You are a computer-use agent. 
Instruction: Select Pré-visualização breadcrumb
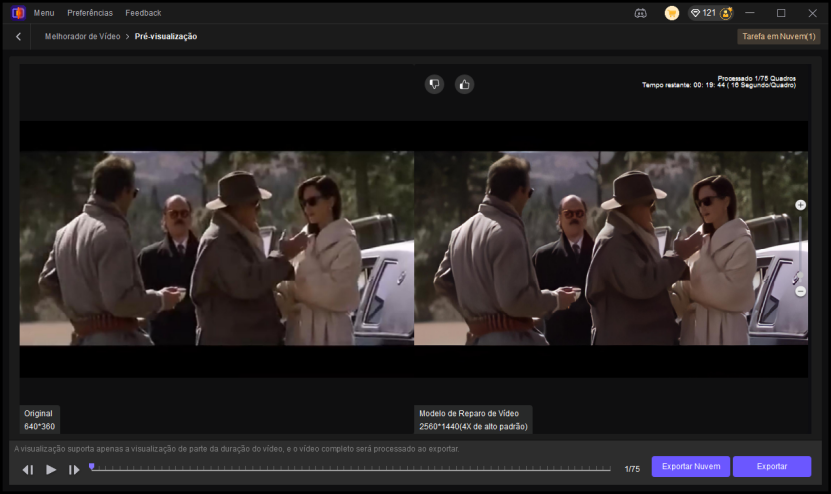click(x=166, y=37)
